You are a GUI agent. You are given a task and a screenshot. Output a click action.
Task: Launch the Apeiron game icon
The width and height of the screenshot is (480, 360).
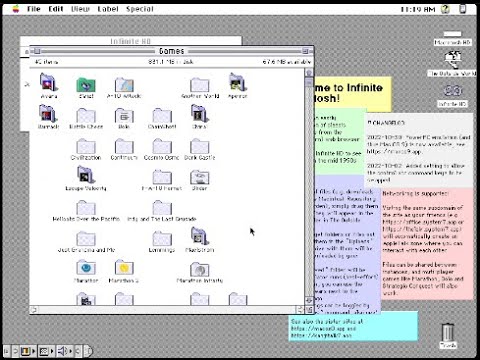[x=237, y=82]
